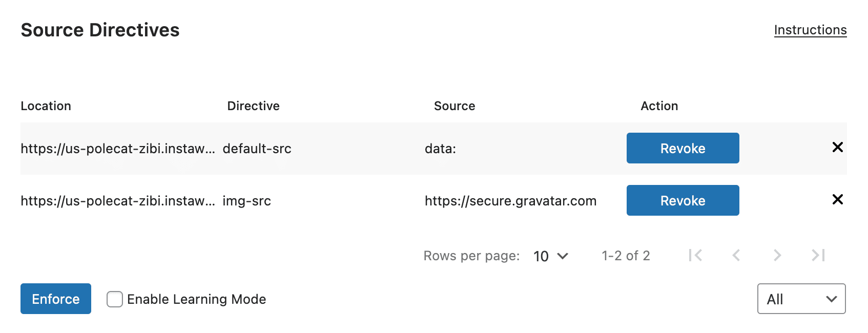The width and height of the screenshot is (868, 333).
Task: Click the Location column header
Action: 46,106
